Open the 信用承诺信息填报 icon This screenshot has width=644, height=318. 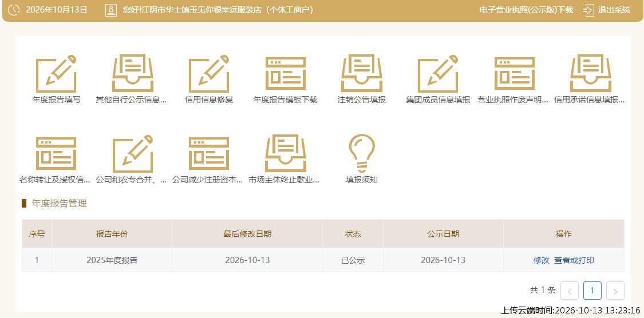591,74
